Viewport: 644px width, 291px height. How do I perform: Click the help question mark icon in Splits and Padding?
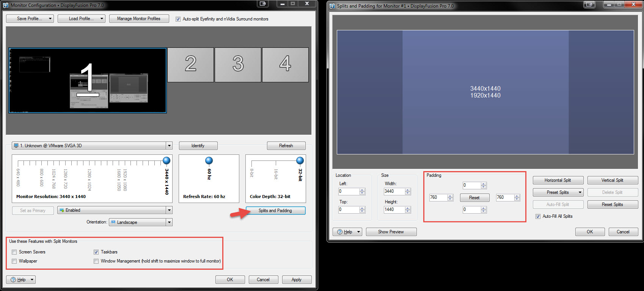[x=340, y=232]
